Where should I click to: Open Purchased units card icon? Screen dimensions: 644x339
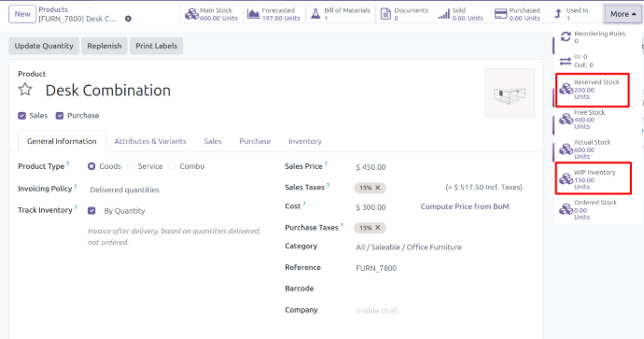tap(500, 14)
